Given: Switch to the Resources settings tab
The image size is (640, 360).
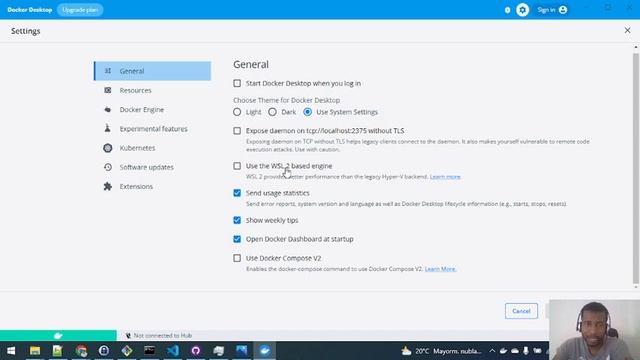Looking at the screenshot, I should click(x=152, y=90).
